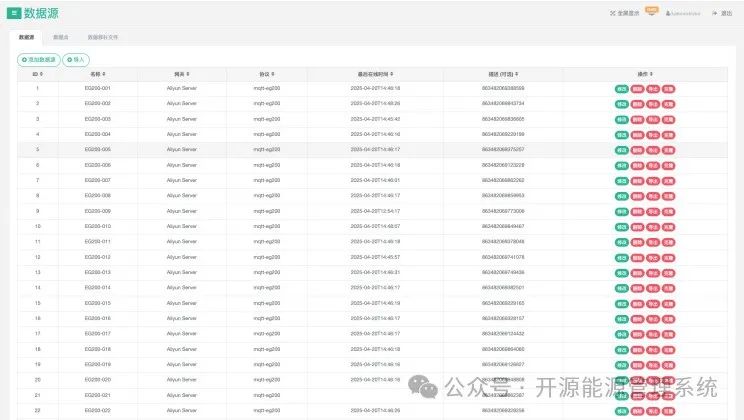This screenshot has width=744, height=420.
Task: Select the name cell EG200-005
Action: (x=98, y=149)
